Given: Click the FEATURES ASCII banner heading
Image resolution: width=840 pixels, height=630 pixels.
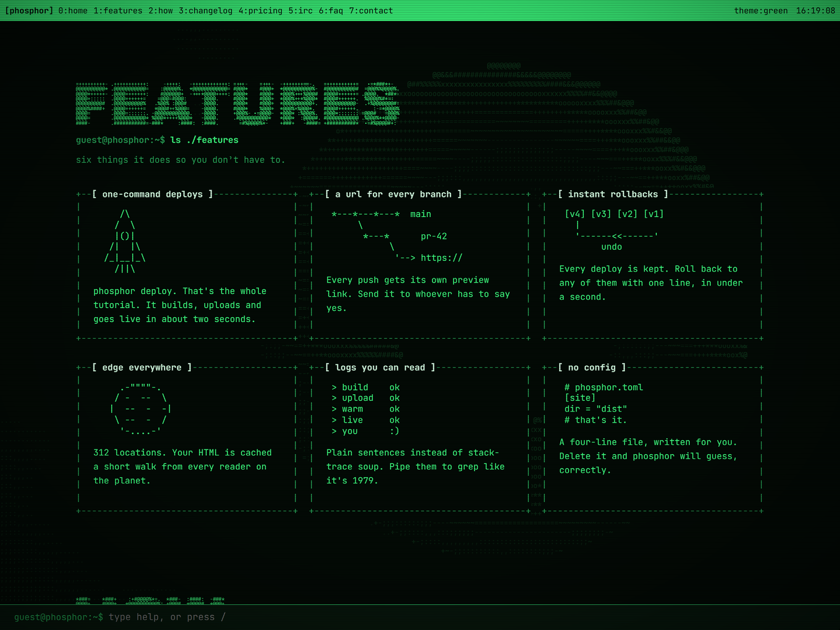Looking at the screenshot, I should click(x=238, y=104).
